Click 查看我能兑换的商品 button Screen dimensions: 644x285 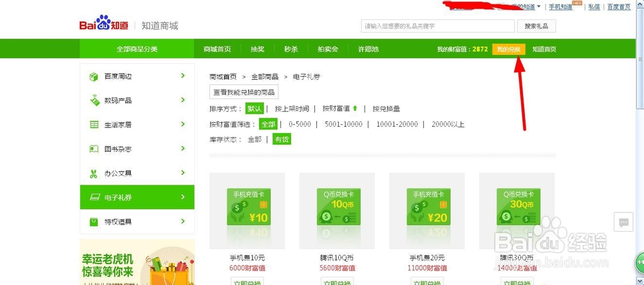point(244,92)
